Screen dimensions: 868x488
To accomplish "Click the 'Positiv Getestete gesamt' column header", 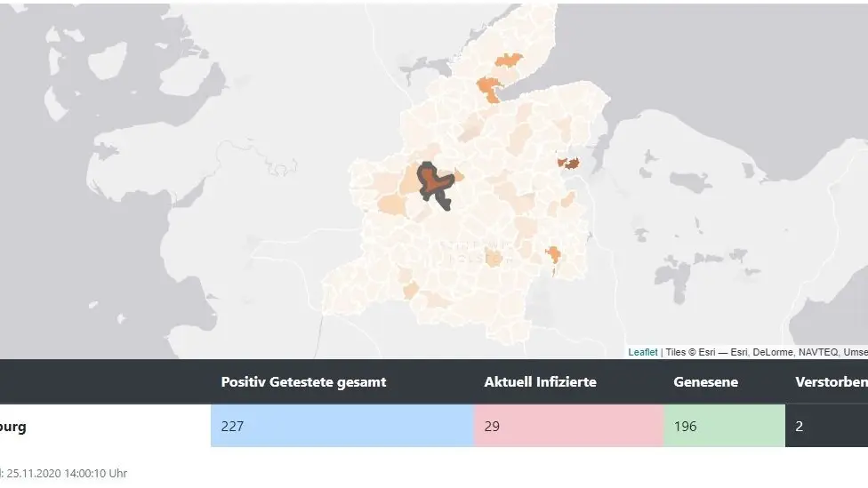I will (303, 382).
